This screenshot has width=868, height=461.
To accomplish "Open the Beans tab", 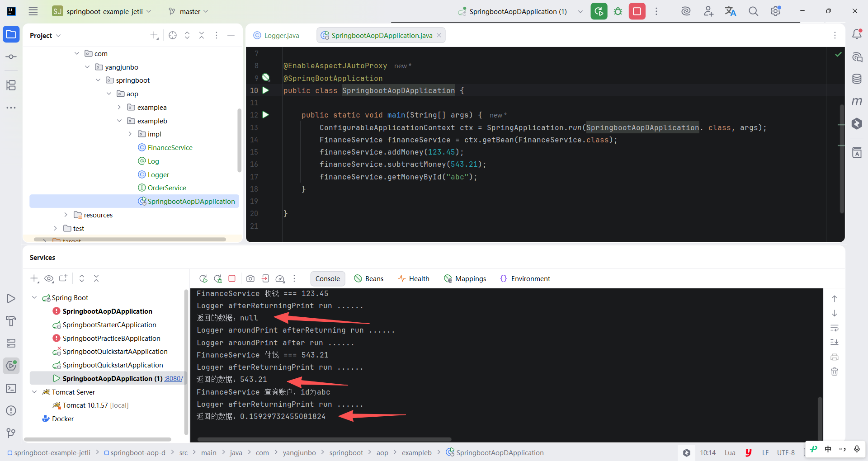I will (x=368, y=278).
